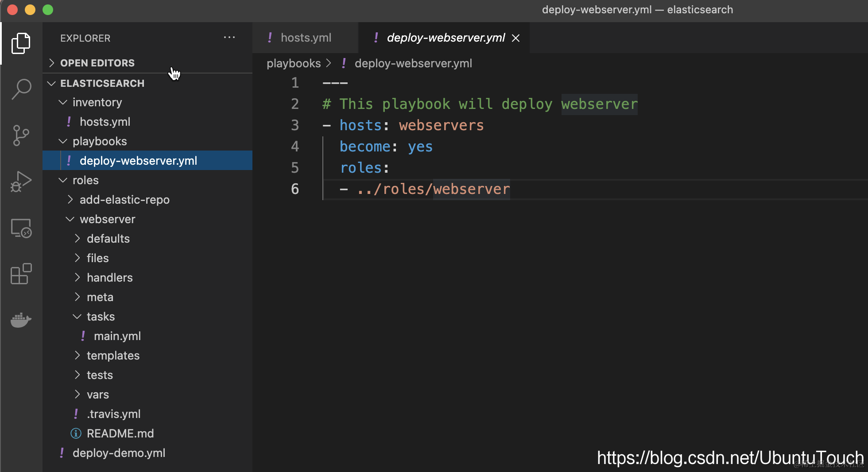Image resolution: width=868 pixels, height=472 pixels.
Task: Click the '../roles/webserver' path on line 6
Action: [433, 189]
